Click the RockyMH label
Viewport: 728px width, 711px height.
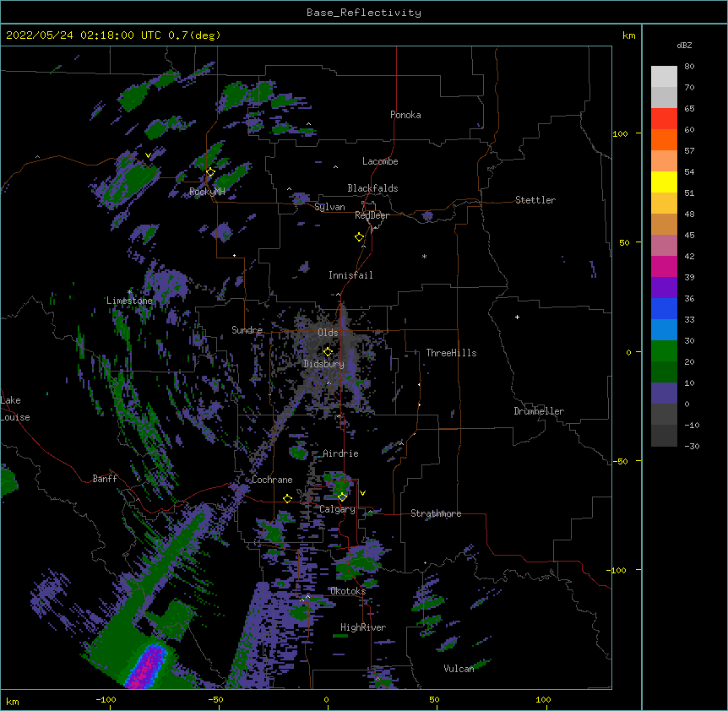click(207, 192)
